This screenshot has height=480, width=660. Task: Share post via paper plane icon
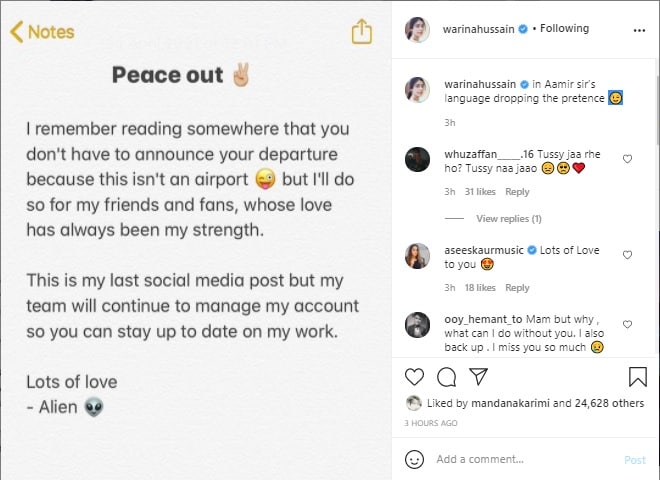pos(479,376)
